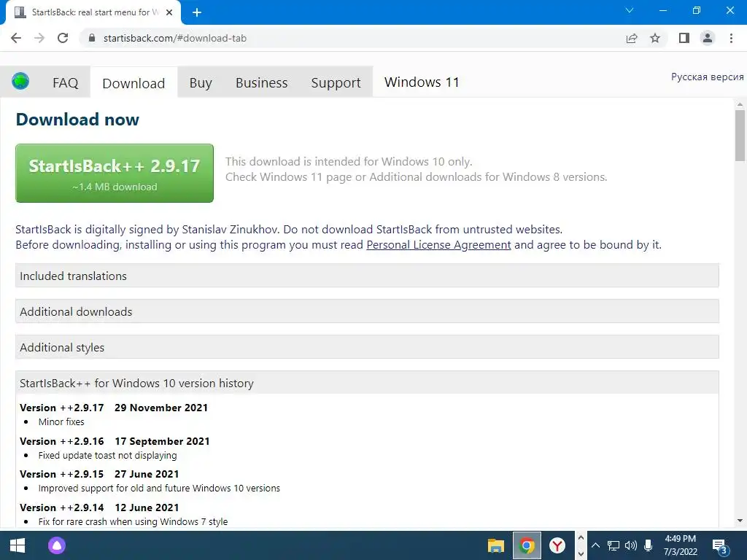The width and height of the screenshot is (747, 560).
Task: Click the browser back arrow
Action: coord(16,38)
